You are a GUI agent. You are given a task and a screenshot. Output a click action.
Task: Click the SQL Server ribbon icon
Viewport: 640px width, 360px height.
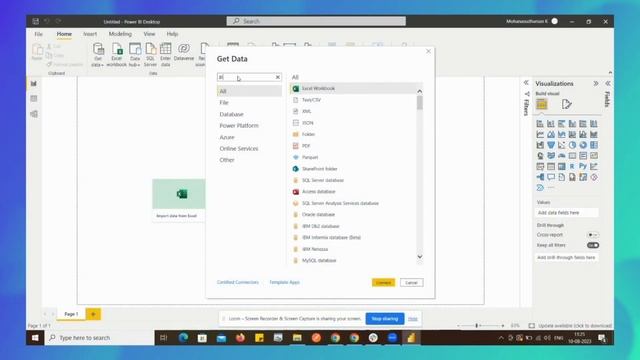pyautogui.click(x=150, y=55)
